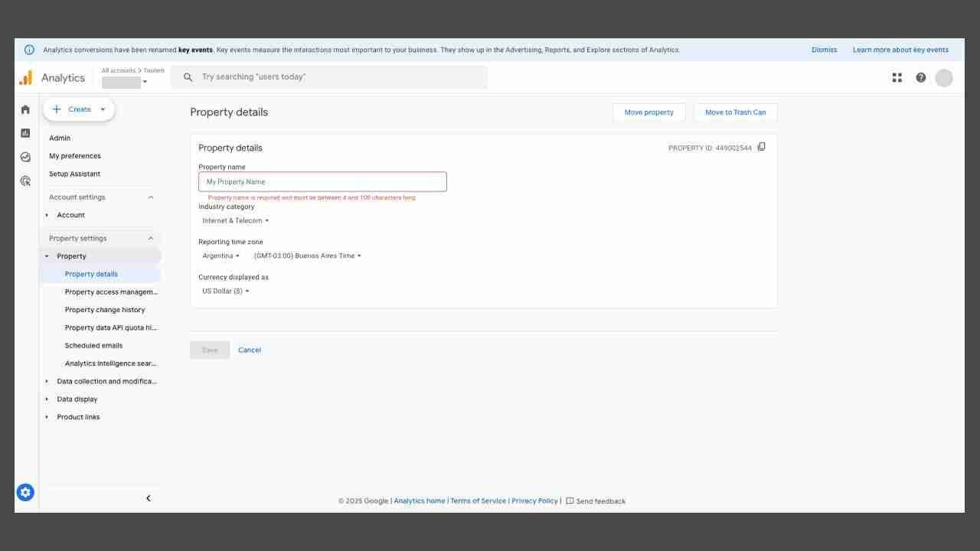
Task: Click the search magnifier in the search bar
Action: coord(188,77)
